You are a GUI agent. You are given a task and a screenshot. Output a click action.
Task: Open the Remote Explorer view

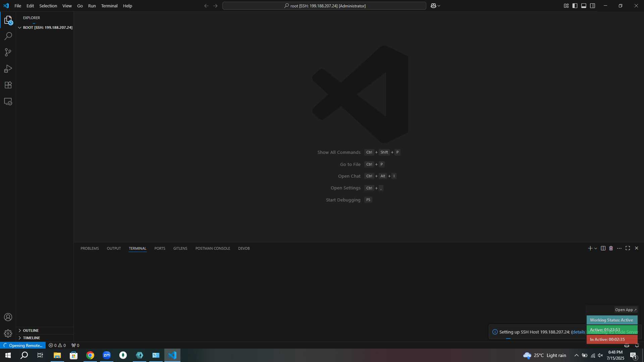tap(8, 102)
